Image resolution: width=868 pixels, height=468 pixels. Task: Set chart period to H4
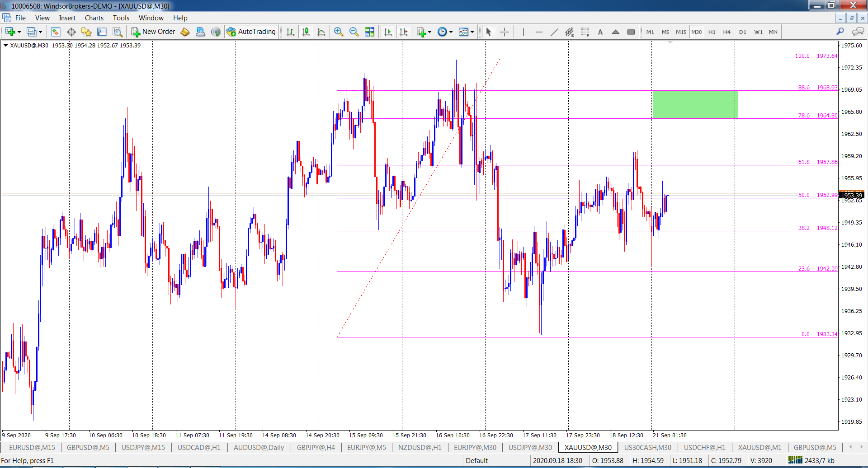[x=727, y=32]
